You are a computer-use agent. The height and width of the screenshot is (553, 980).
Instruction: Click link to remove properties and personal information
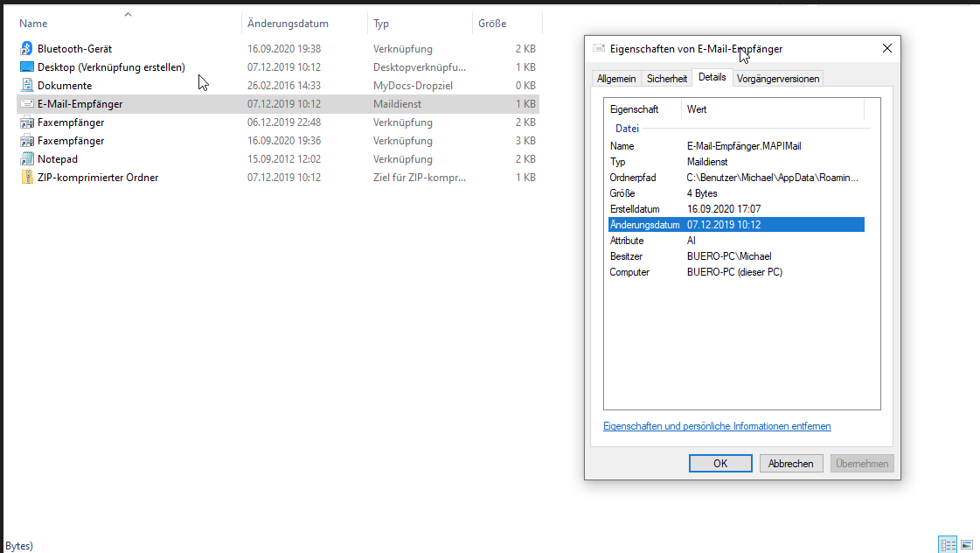coord(717,426)
